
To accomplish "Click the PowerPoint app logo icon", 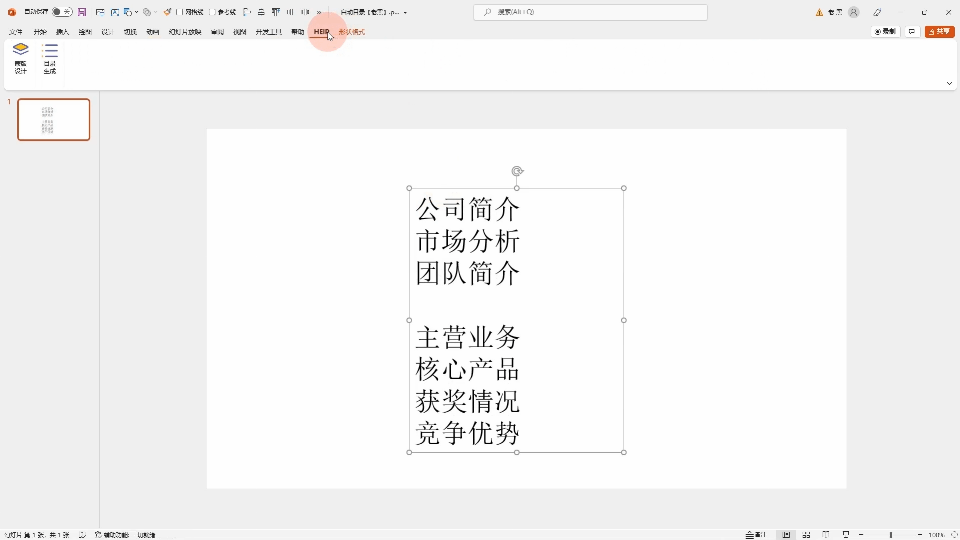I will pos(12,12).
